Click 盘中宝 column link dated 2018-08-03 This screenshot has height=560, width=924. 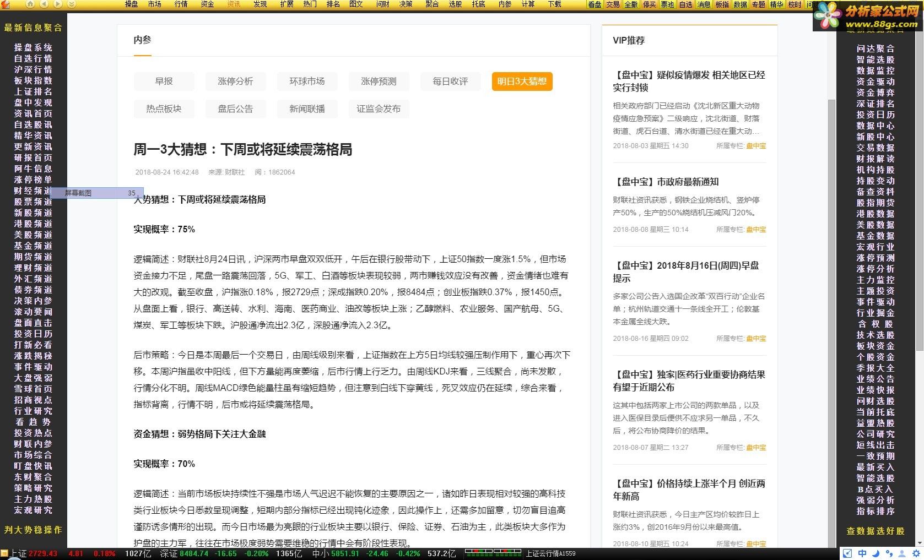(756, 146)
